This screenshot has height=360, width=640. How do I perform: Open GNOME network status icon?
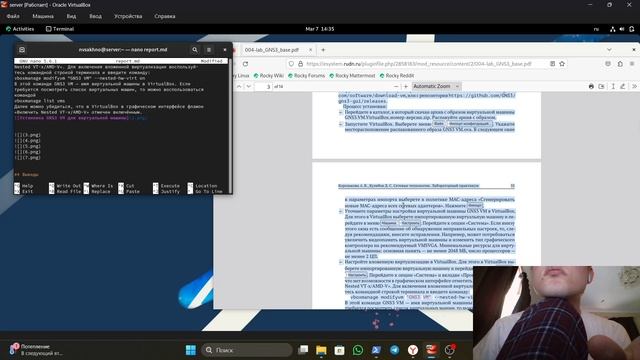tap(612, 29)
